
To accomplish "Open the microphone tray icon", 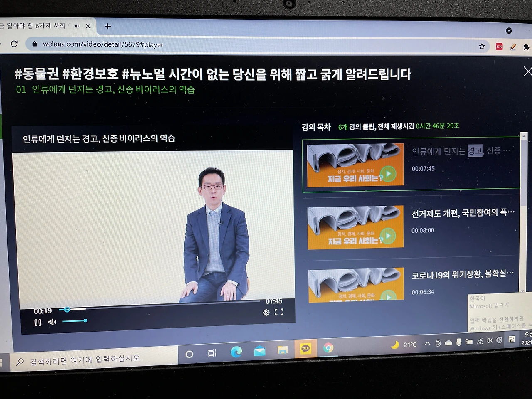I will tap(459, 342).
